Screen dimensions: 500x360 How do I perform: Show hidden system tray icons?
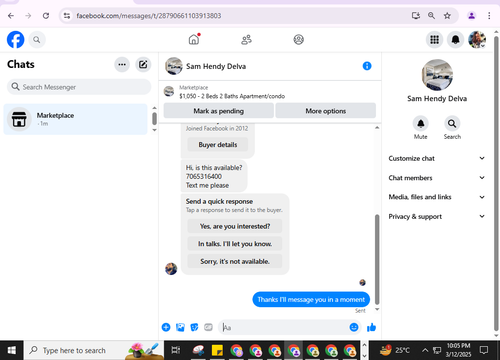click(x=425, y=350)
